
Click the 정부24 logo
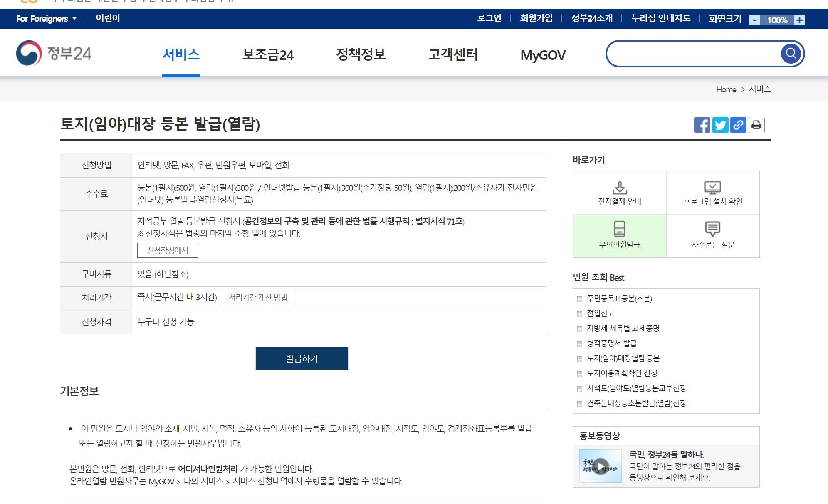(x=54, y=53)
